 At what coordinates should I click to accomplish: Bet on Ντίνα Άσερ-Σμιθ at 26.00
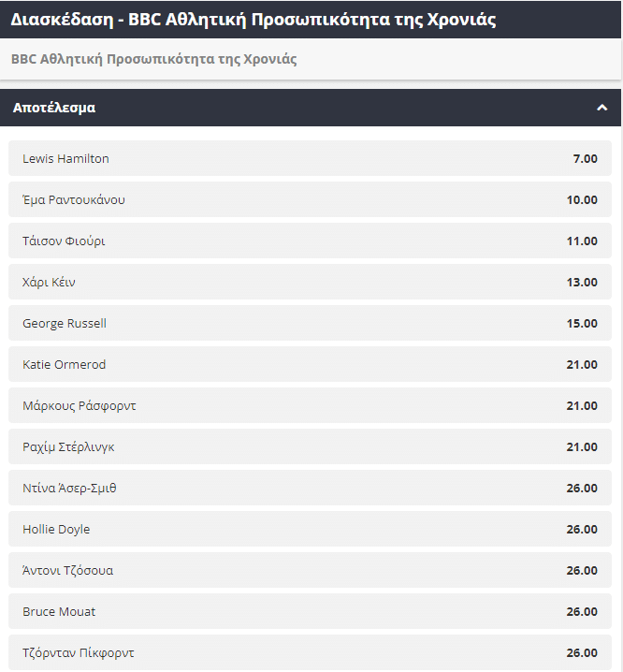[x=310, y=489]
